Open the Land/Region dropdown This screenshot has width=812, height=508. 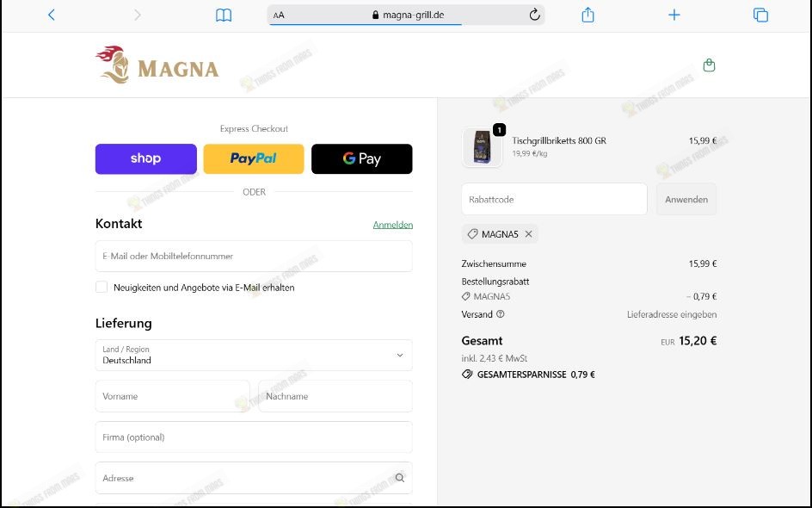coord(253,355)
